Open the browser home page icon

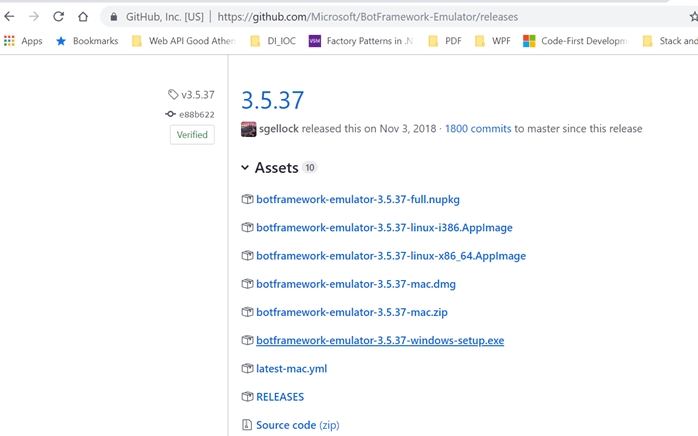83,17
